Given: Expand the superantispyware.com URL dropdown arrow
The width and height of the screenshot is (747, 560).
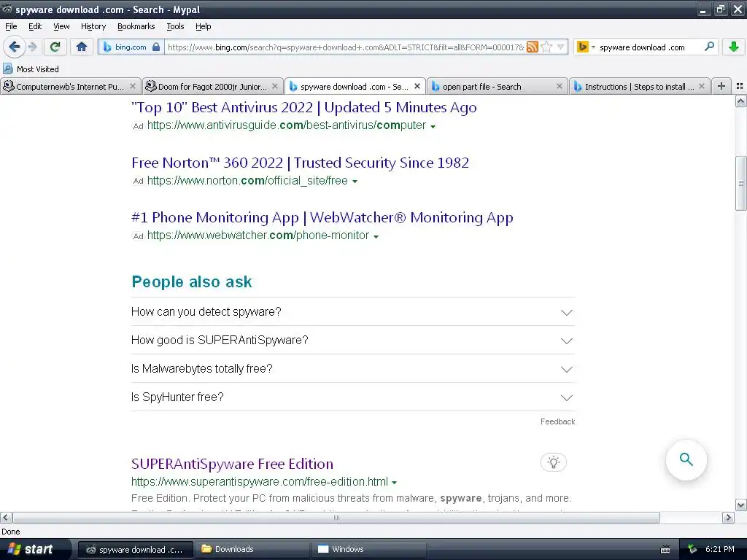Looking at the screenshot, I should [x=394, y=483].
